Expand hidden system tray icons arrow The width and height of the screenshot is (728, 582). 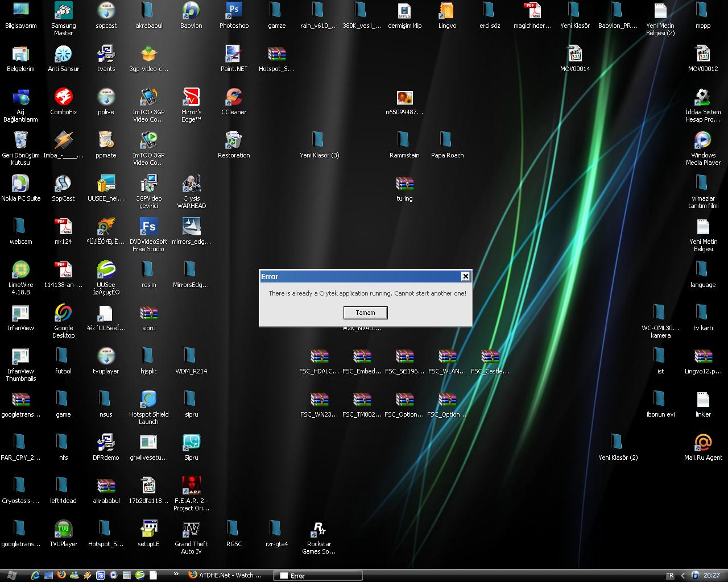(682, 575)
